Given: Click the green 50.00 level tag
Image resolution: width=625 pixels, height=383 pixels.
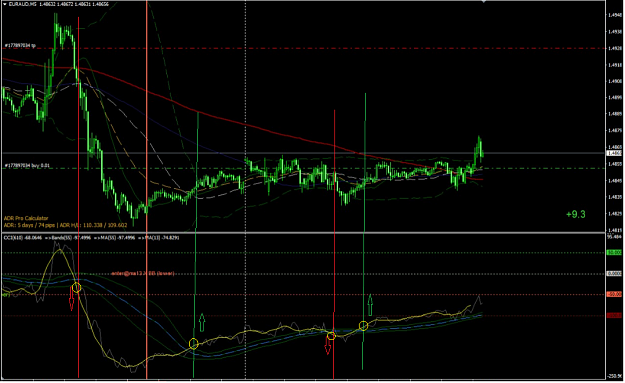Looking at the screenshot, I should tap(614, 252).
